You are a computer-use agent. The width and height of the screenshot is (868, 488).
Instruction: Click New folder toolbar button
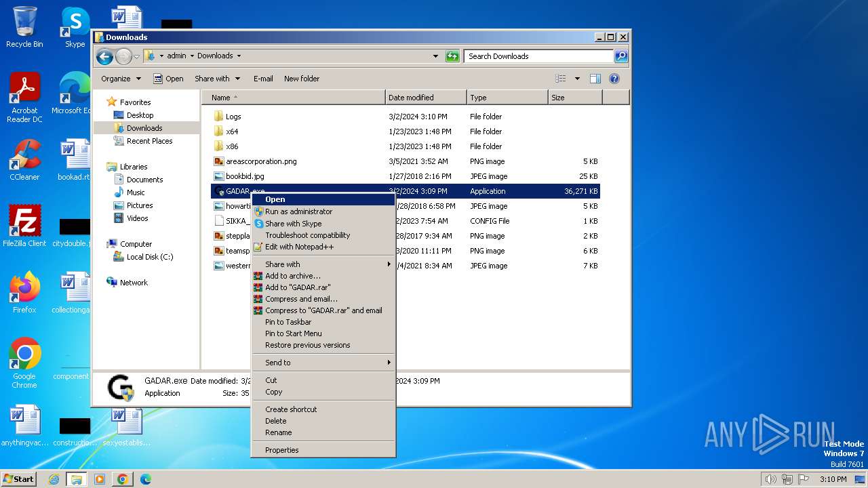tap(302, 79)
